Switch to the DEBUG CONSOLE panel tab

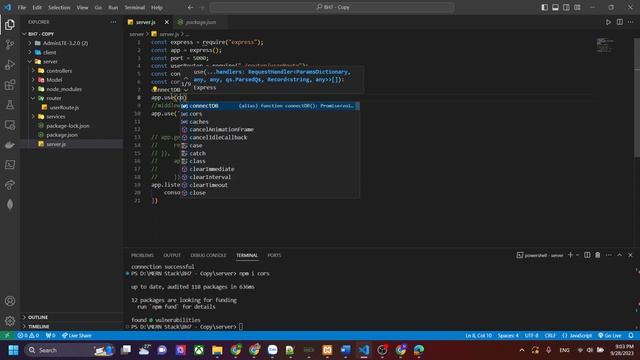click(x=208, y=255)
